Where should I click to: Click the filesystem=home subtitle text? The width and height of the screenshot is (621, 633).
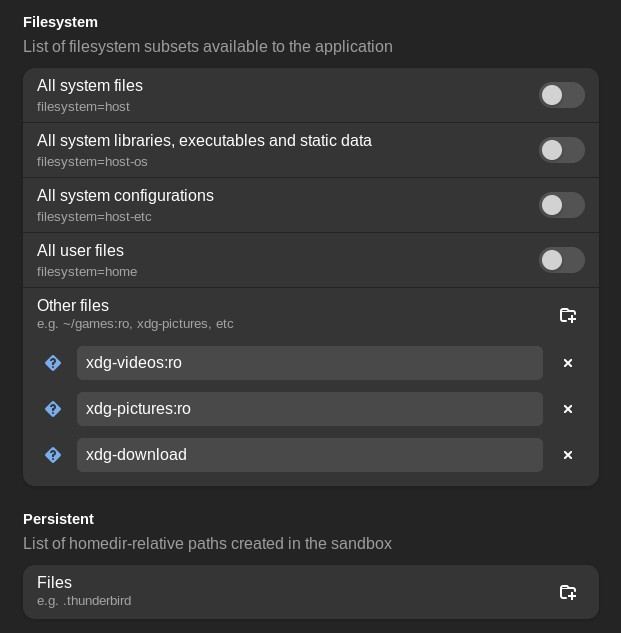click(x=87, y=272)
